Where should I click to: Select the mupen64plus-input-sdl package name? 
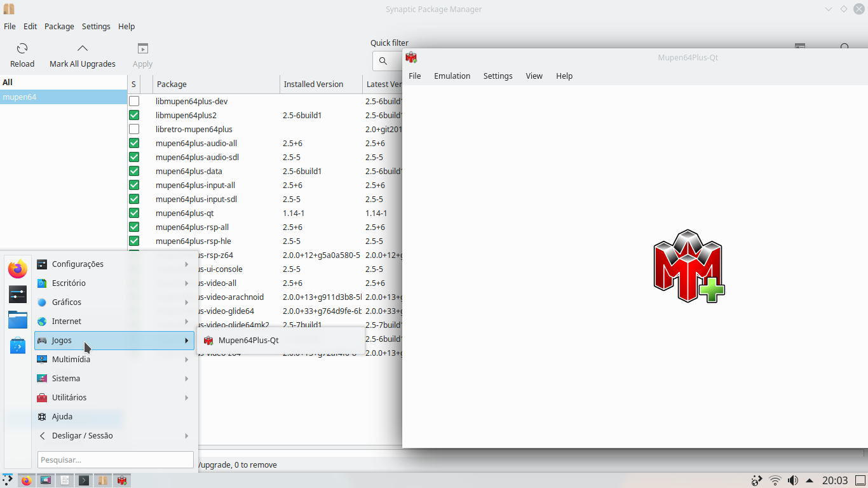pos(196,199)
